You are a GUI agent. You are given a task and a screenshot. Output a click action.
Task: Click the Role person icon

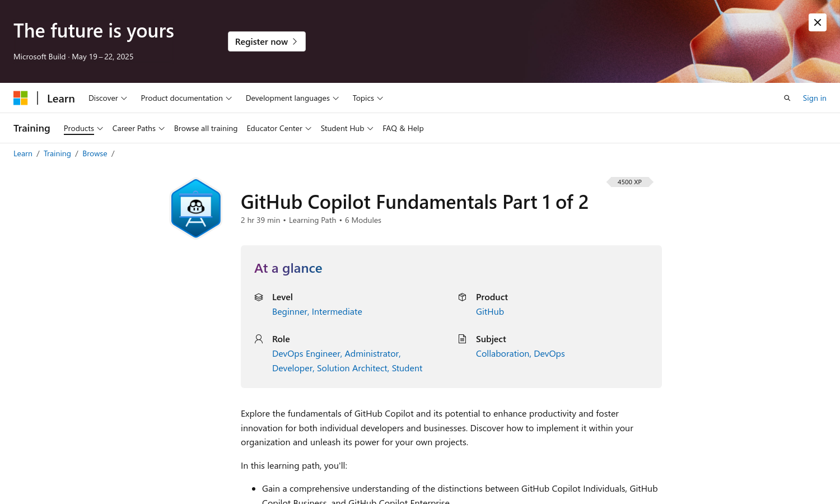click(259, 339)
